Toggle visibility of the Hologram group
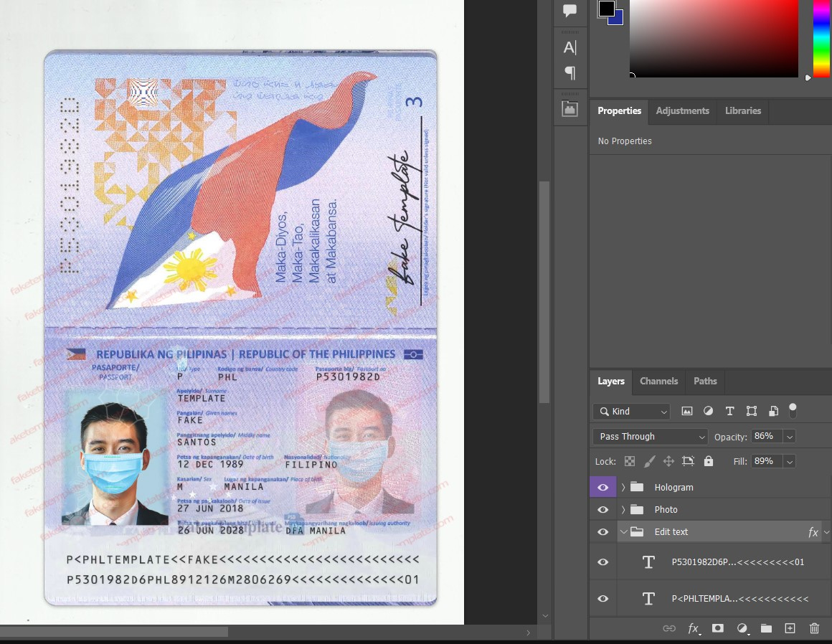The image size is (832, 644). (602, 487)
